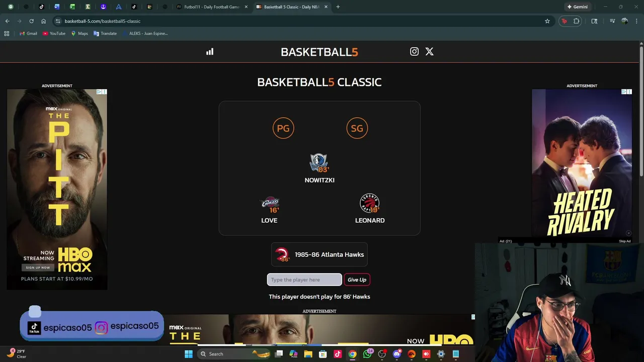Open File Explorer from the taskbar

[x=308, y=354]
